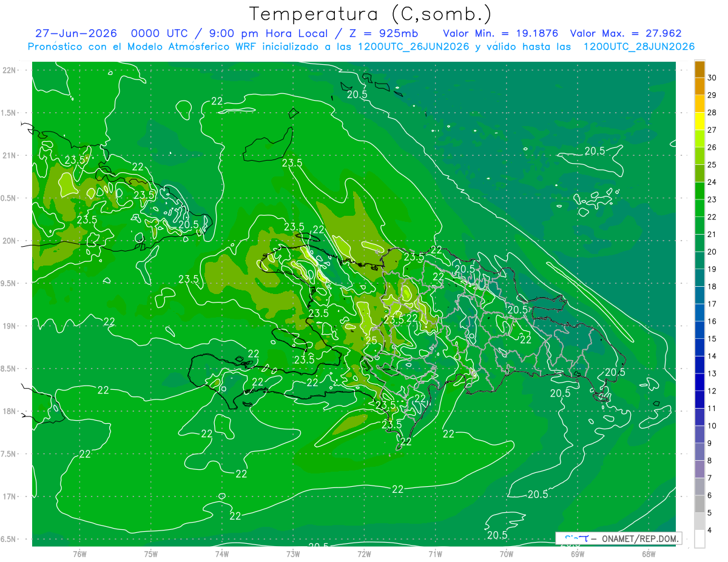The width and height of the screenshot is (728, 562).
Task: Click the "22N" latitude axis label
Action: tap(8, 70)
